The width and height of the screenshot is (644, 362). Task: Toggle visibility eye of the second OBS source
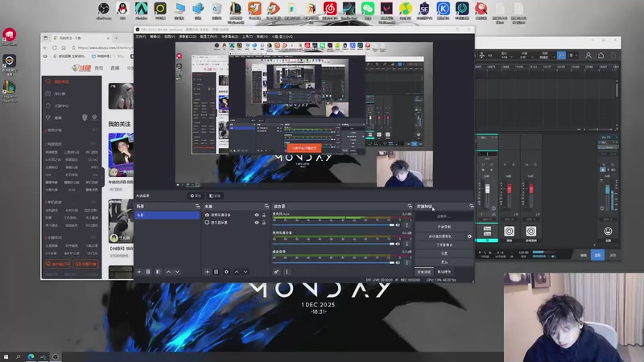(x=257, y=223)
